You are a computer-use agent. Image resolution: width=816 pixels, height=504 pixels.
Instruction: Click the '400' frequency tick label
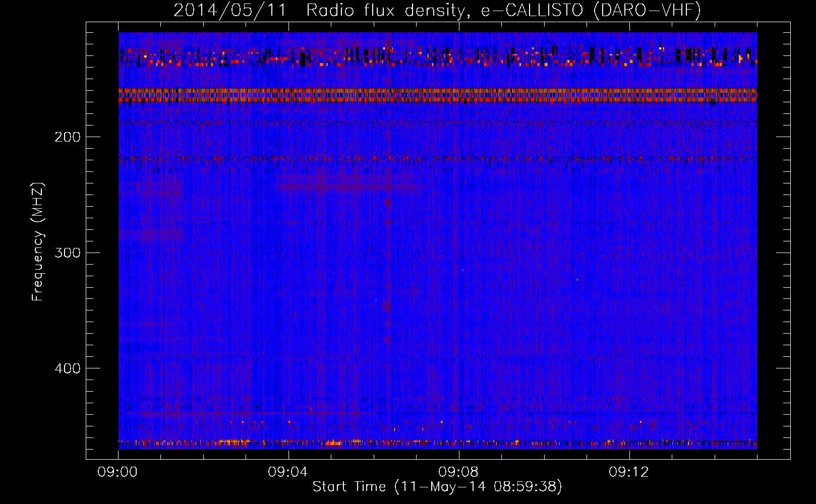[x=67, y=368]
